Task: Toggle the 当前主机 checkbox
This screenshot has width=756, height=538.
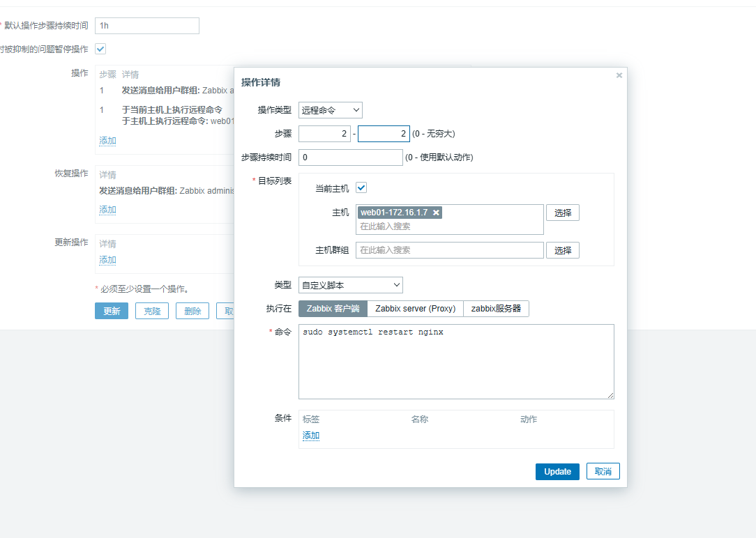Action: click(x=361, y=188)
